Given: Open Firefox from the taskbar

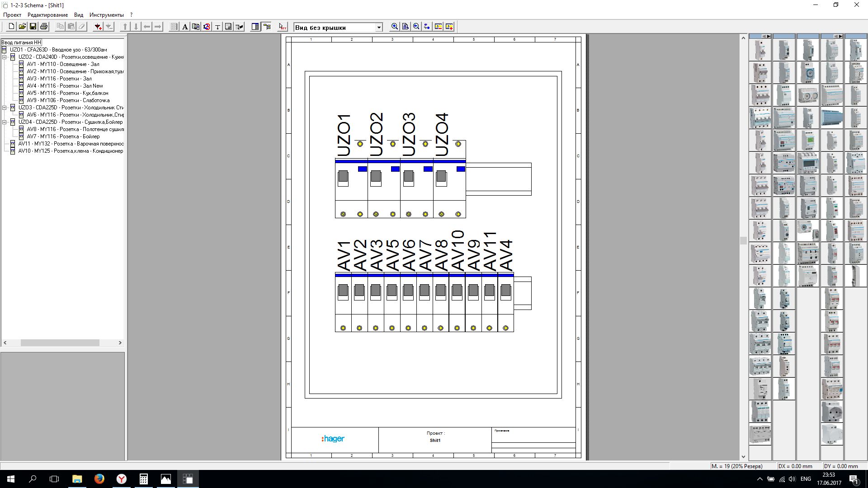Looking at the screenshot, I should click(99, 479).
